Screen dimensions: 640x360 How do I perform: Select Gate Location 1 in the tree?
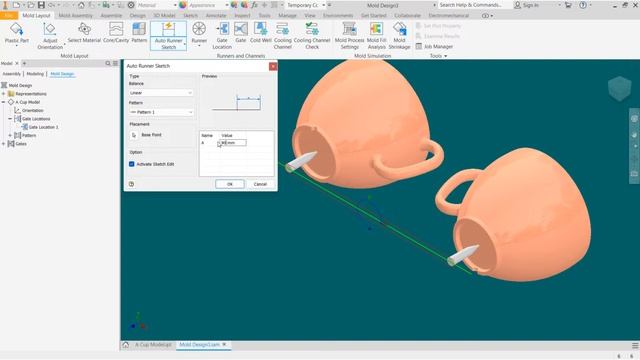tap(40, 127)
